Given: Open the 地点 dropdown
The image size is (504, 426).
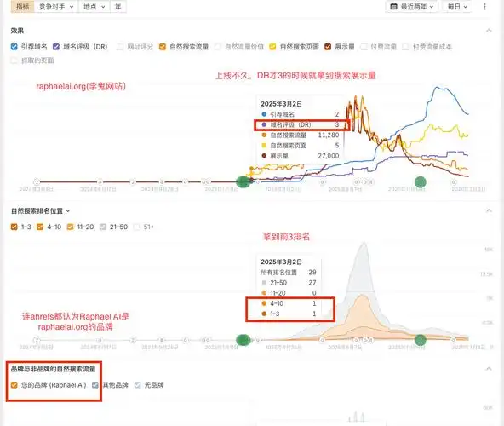Looking at the screenshot, I should coord(94,7).
